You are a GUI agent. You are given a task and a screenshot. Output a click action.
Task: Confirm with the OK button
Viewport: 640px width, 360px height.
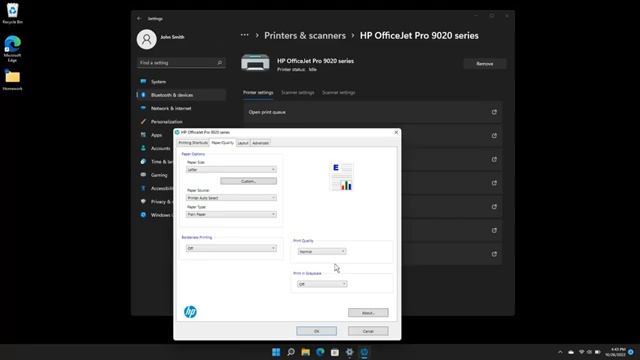click(316, 331)
